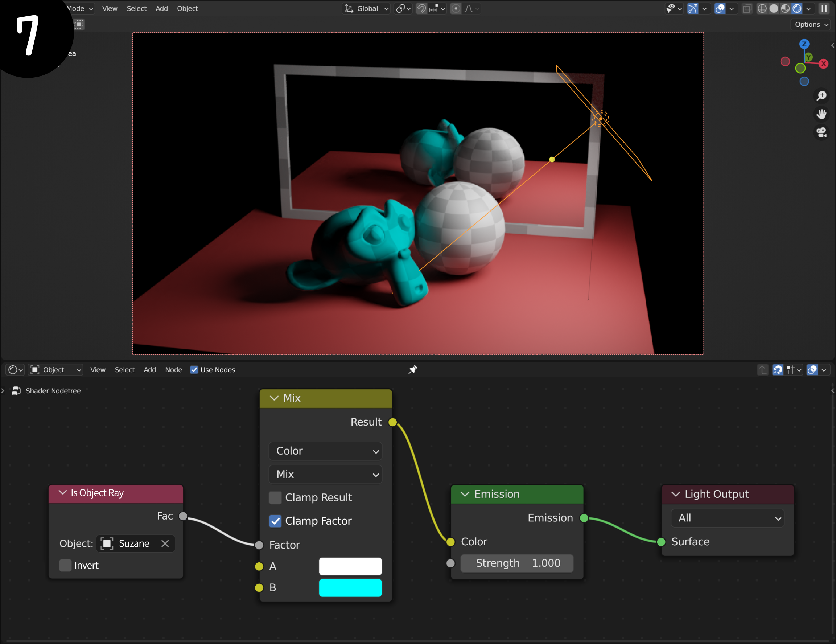836x644 pixels.
Task: Switch to wireframe viewport shading
Action: tap(762, 8)
